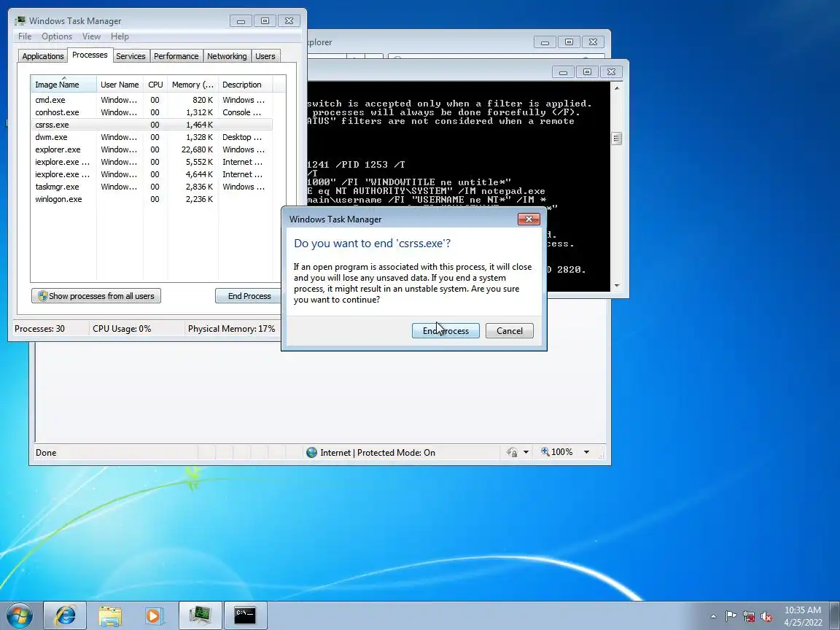Select the dwm.exe process row

152,136
